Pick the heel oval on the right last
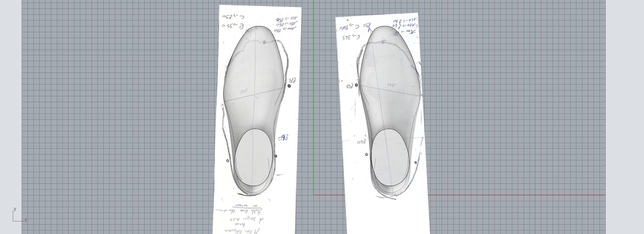 tap(390, 157)
